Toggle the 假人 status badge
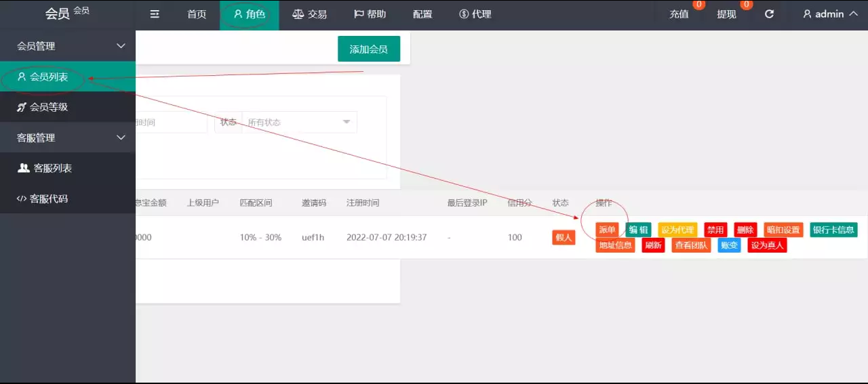This screenshot has width=868, height=384. click(564, 237)
